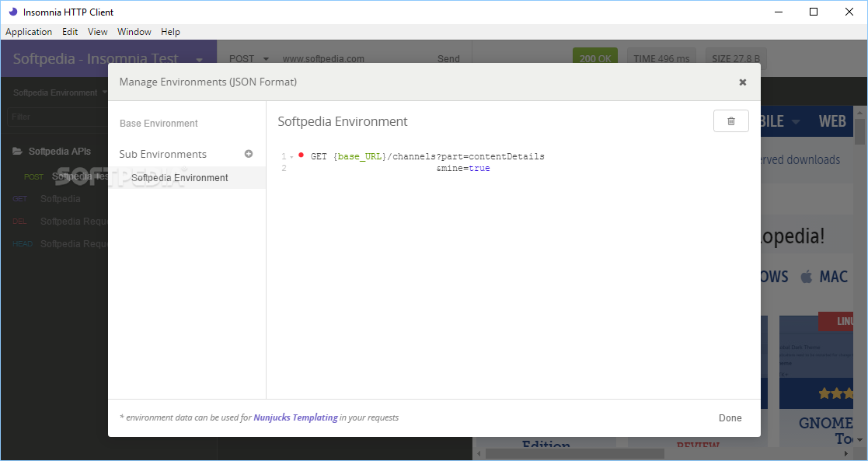Click the Insomnia logo in title bar
This screenshot has width=868, height=461.
12,12
